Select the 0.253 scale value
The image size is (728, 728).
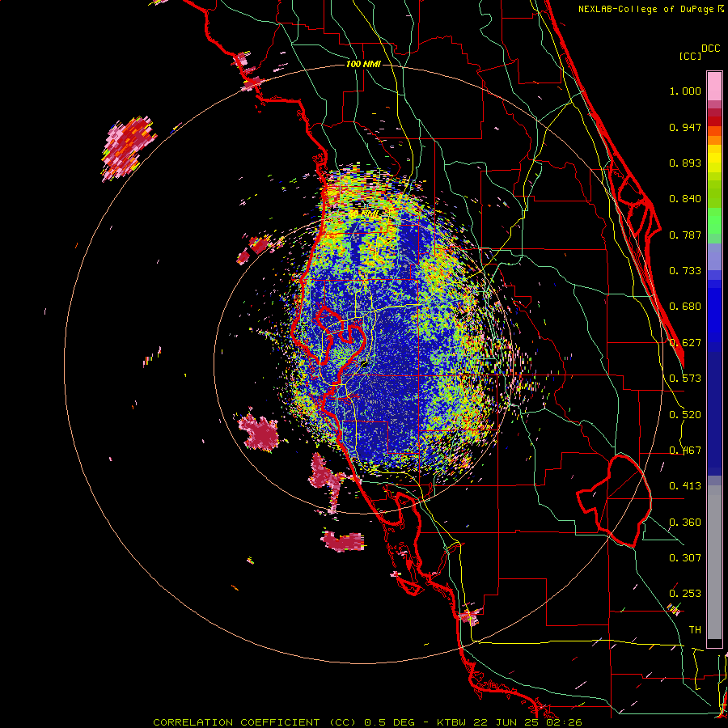[x=685, y=594]
